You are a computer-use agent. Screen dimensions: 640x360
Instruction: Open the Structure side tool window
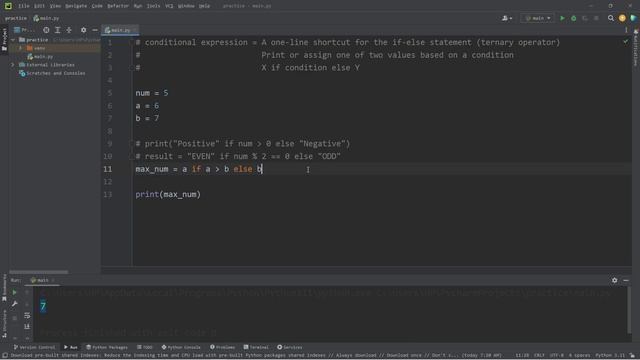4,323
